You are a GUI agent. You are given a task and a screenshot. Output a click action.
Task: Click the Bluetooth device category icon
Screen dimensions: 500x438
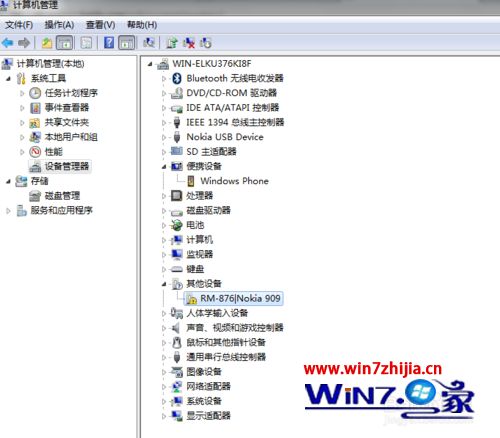[x=177, y=78]
